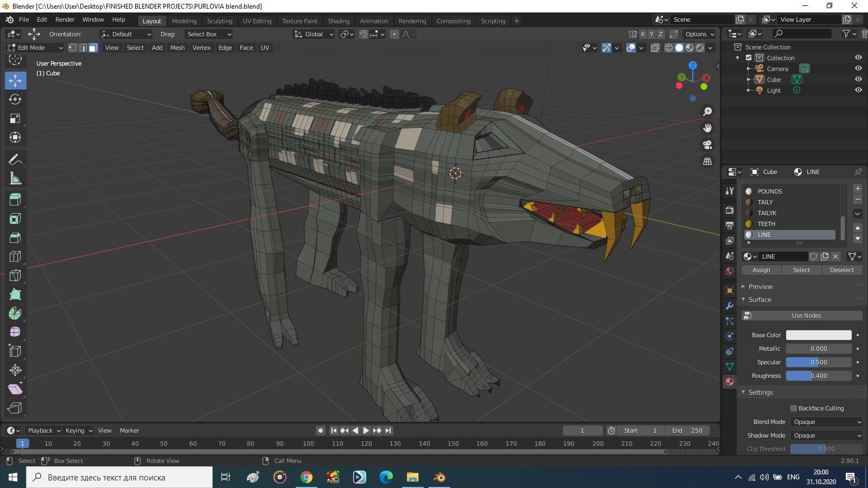This screenshot has height=488, width=868.
Task: Open the Global transform orientation dropdown
Action: pyautogui.click(x=314, y=34)
